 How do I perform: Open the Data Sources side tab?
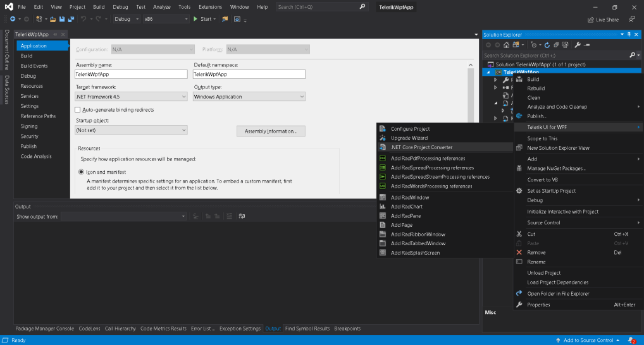[7, 90]
